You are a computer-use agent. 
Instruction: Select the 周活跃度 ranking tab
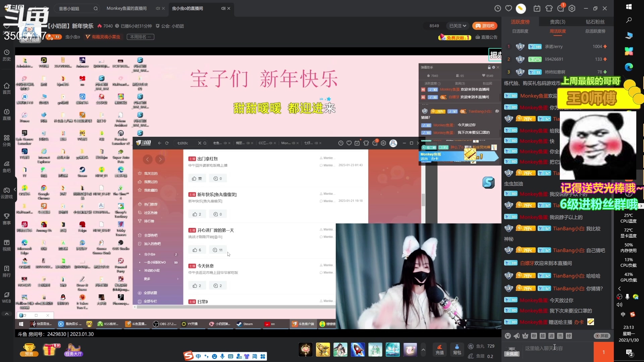click(x=558, y=31)
